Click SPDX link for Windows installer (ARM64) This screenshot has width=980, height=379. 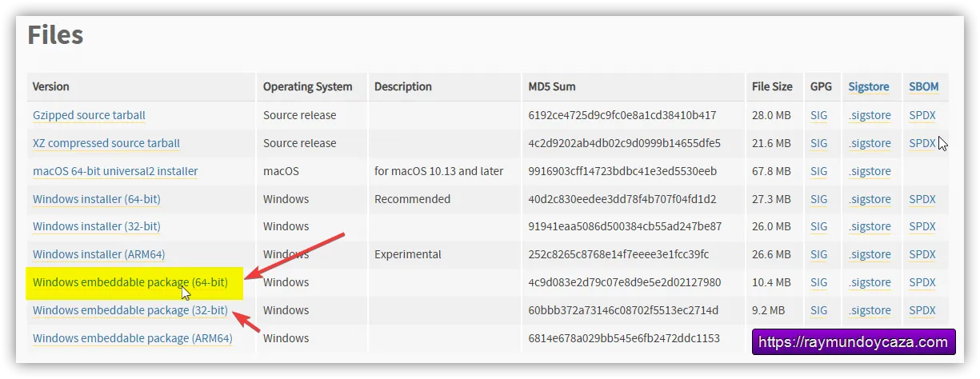pyautogui.click(x=922, y=254)
